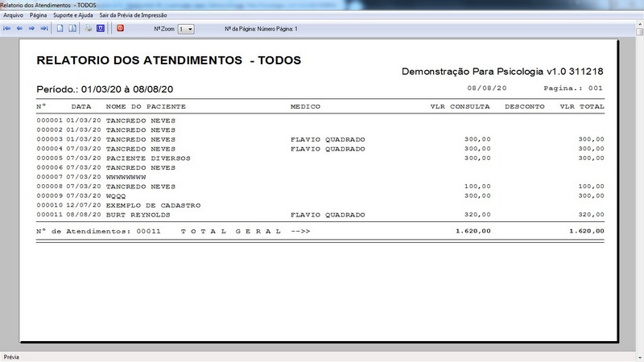Click the red exit preview icon

point(121,28)
